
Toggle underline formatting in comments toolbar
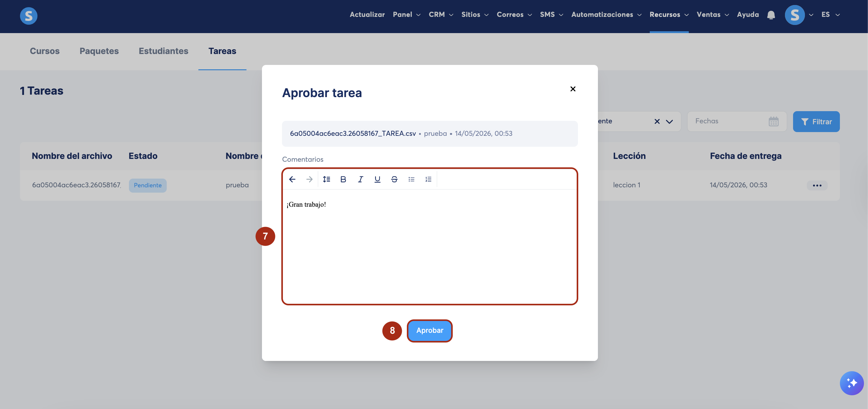coord(377,179)
